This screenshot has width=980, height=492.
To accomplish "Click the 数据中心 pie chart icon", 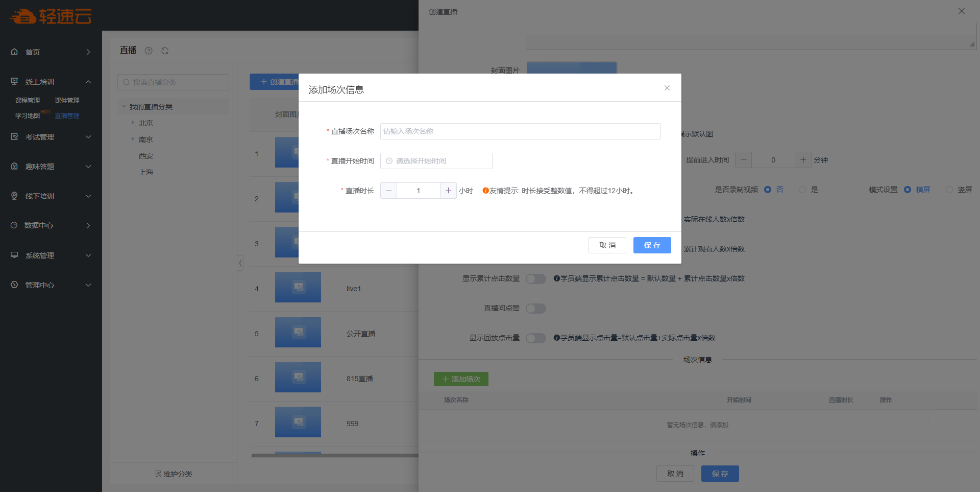I will 14,225.
